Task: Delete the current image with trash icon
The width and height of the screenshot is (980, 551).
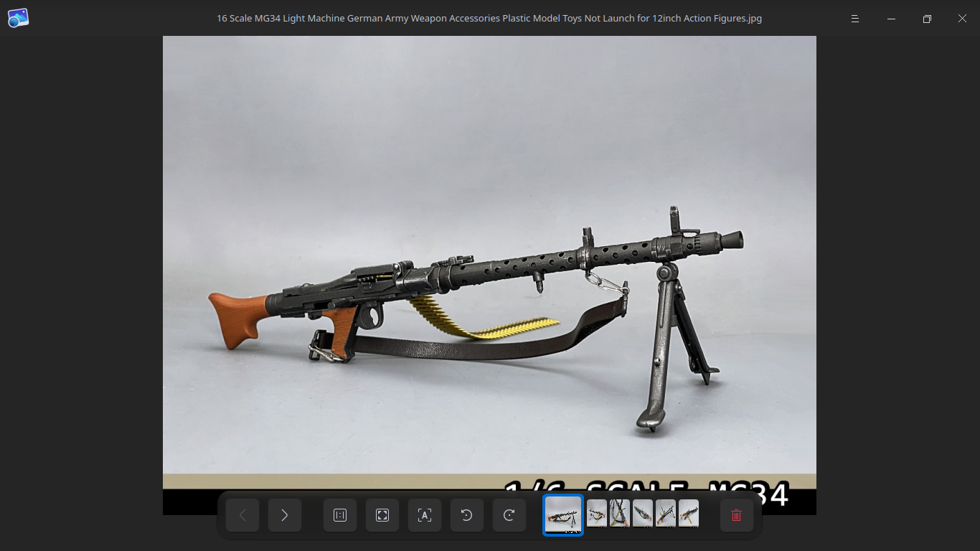Action: (736, 515)
